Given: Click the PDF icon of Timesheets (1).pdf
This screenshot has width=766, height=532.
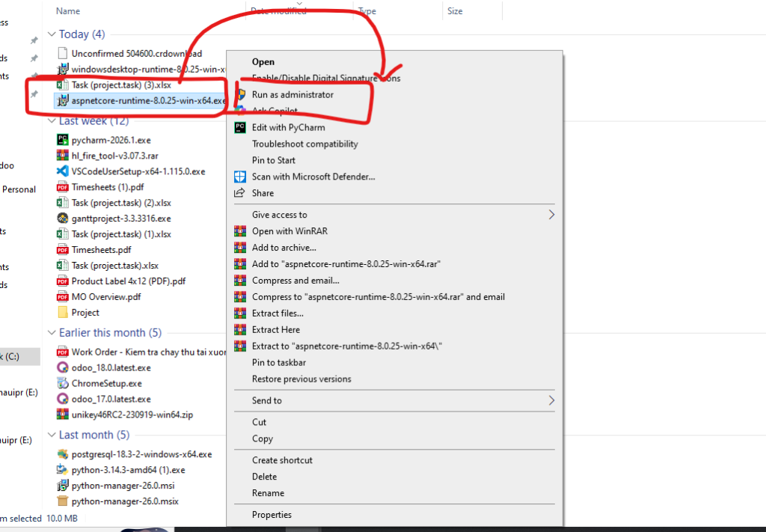Looking at the screenshot, I should pos(63,187).
